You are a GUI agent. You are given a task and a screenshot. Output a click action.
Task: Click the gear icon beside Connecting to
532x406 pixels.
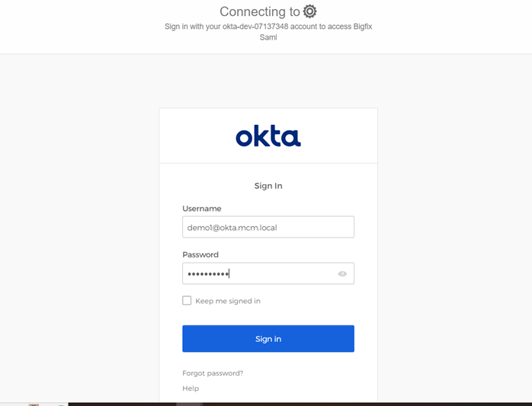[x=309, y=11]
